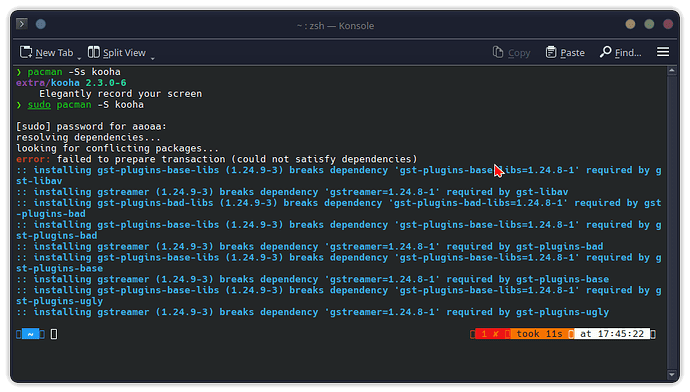This screenshot has height=392, width=690.
Task: Click the 'pacman -Ss kooha' command line
Action: (x=74, y=72)
